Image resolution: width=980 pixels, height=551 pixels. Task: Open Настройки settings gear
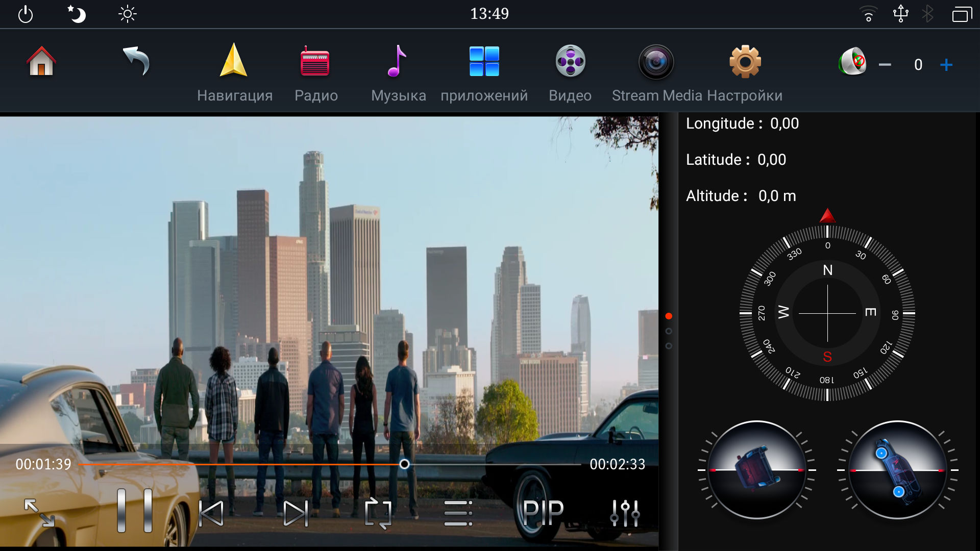coord(745,73)
